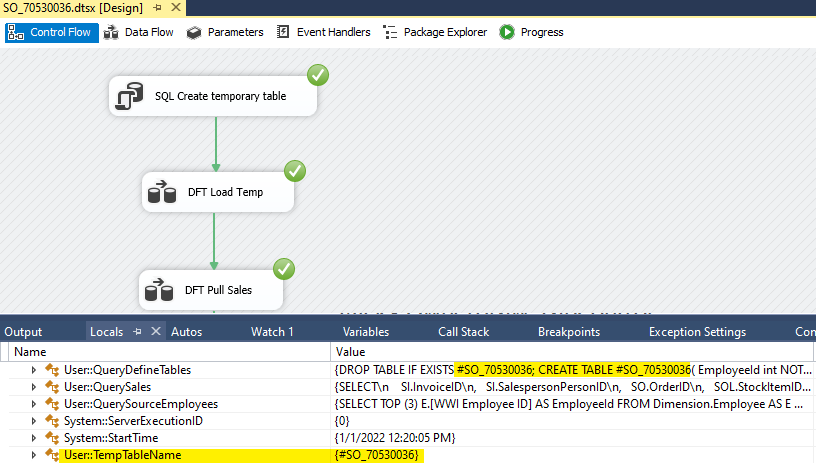This screenshot has width=816, height=463.
Task: Click the User::TempTableName variable icon
Action: point(52,455)
